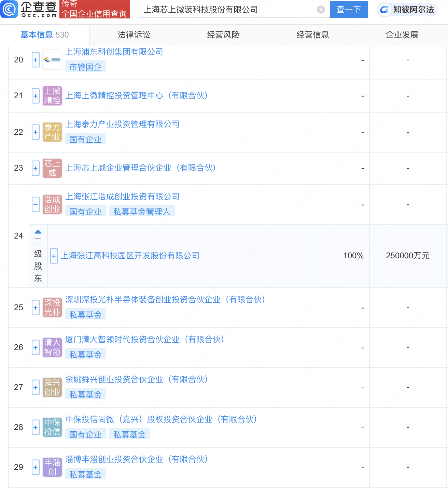Clear the search field with the x icon

point(321,10)
